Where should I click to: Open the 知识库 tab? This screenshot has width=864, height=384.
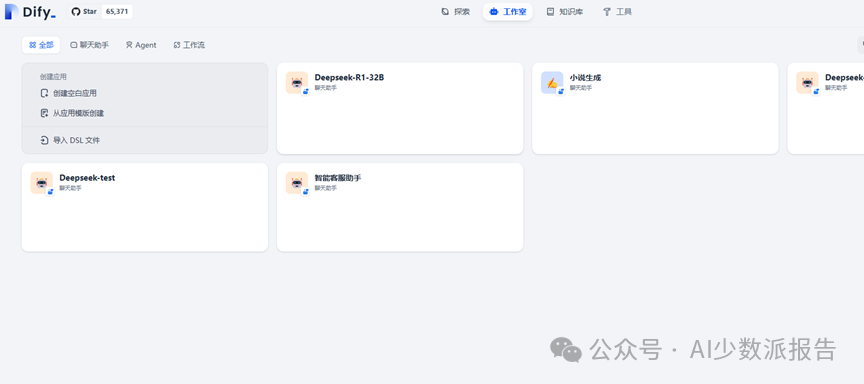[x=565, y=12]
